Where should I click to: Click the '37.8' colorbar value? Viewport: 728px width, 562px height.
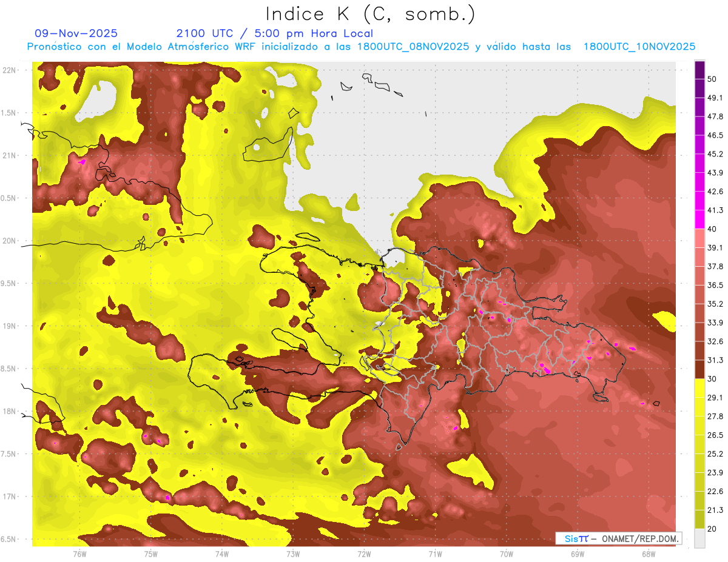715,266
